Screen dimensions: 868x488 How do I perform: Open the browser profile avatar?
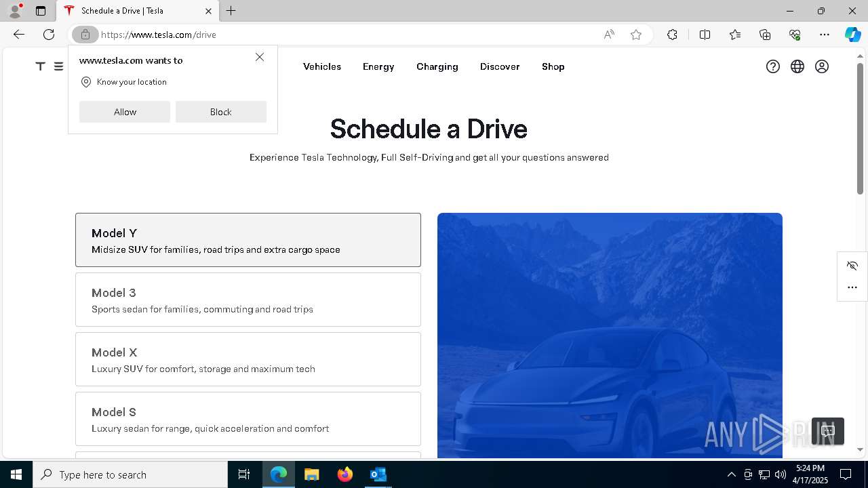[15, 11]
